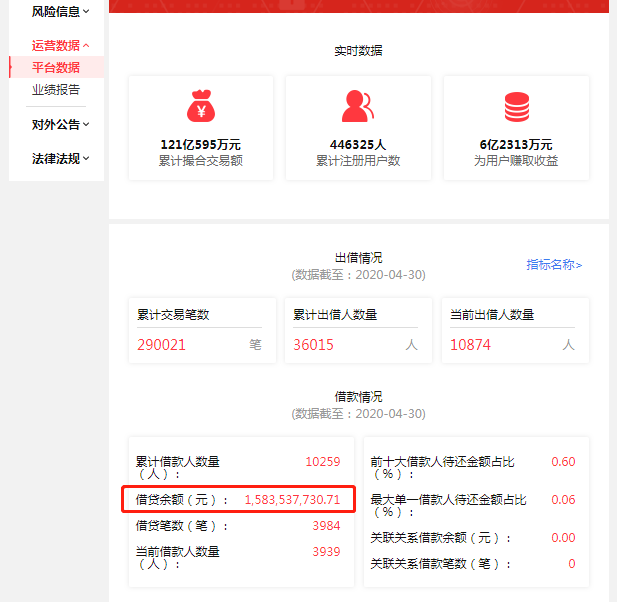Click the 出借情况 heading
This screenshot has height=602, width=617.
click(358, 258)
